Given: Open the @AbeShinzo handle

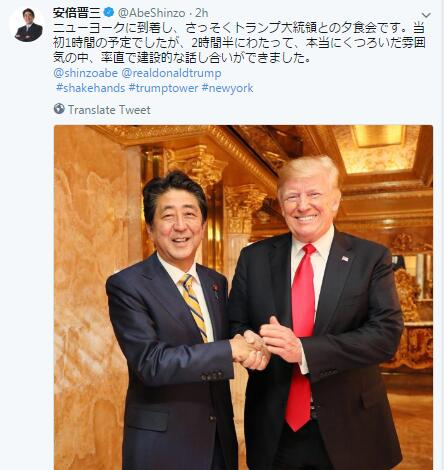Looking at the screenshot, I should click(x=152, y=13).
